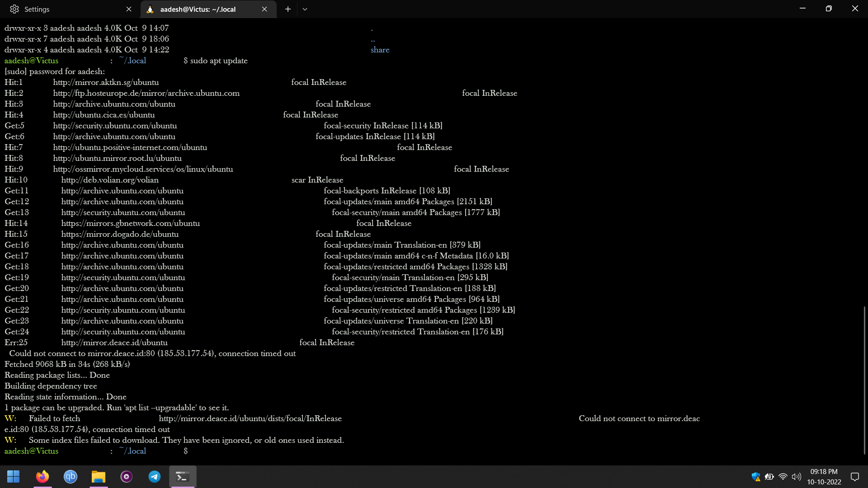Open the new tab dropdown chevron
868x488 pixels.
[305, 9]
